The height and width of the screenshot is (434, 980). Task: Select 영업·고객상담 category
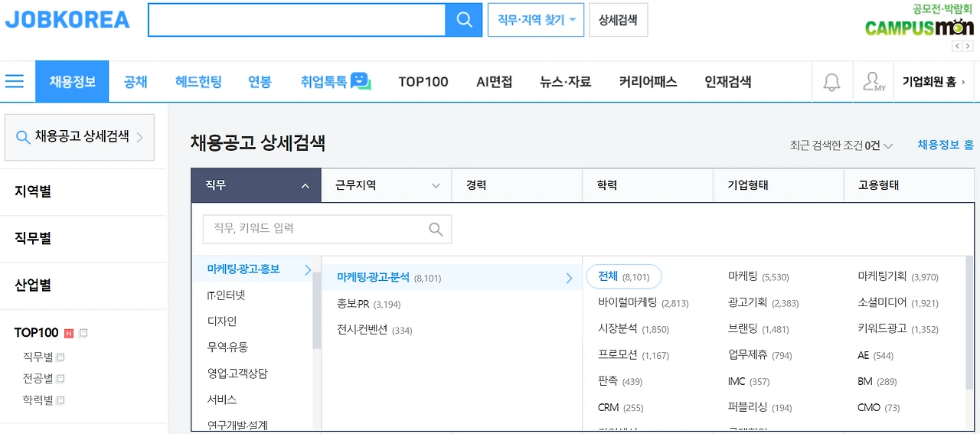coord(237,374)
